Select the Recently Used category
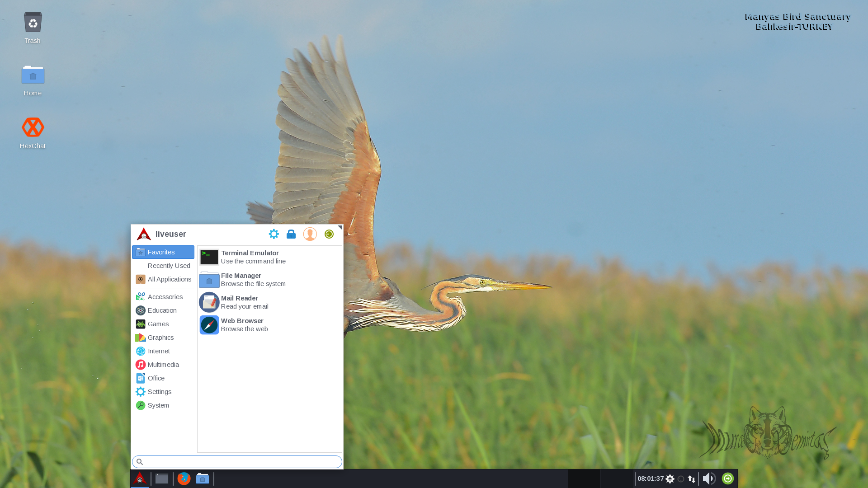 [x=163, y=266]
